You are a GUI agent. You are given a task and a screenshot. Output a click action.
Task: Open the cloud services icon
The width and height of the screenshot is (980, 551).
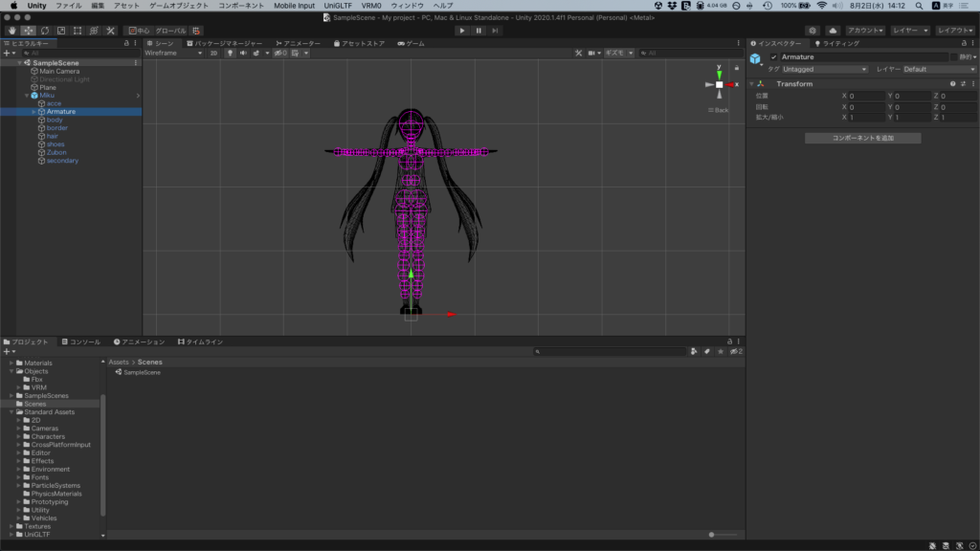(x=832, y=31)
